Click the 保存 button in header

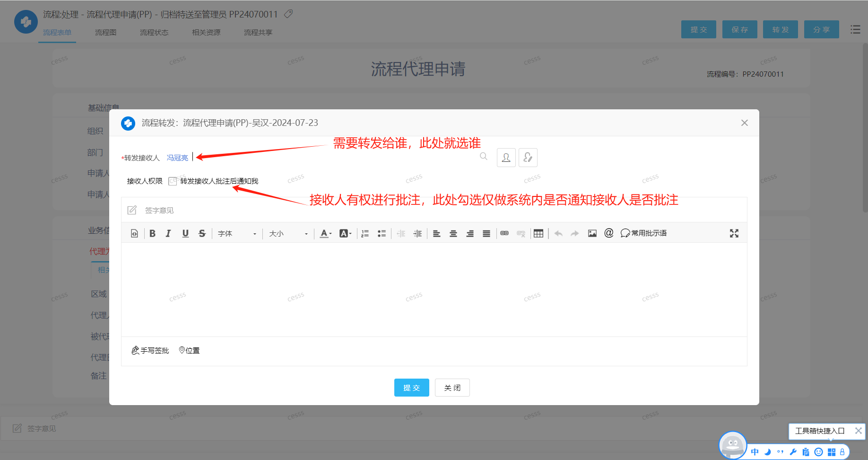point(740,29)
